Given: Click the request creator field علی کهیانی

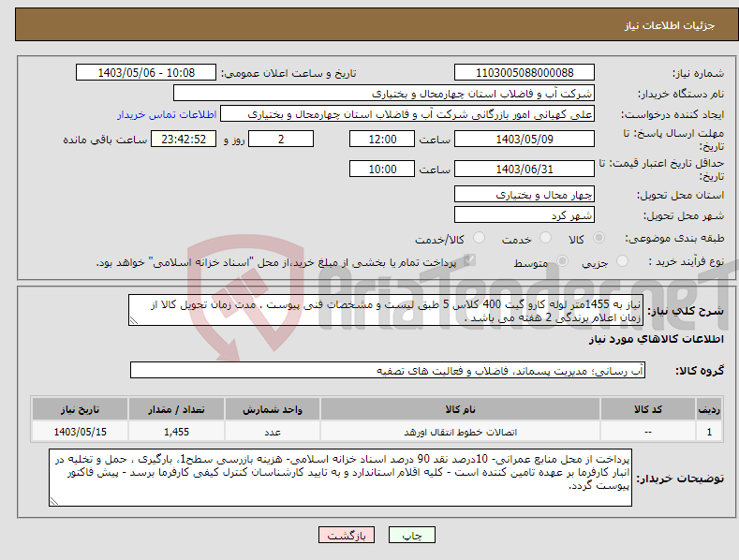Looking at the screenshot, I should pyautogui.click(x=407, y=114).
